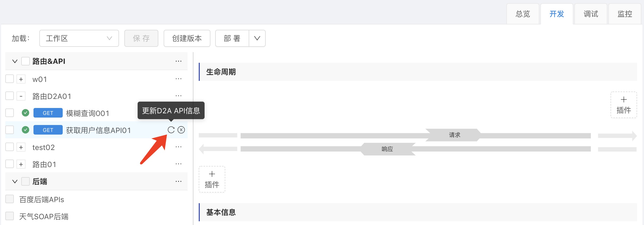Click remove icon on 获取用户信息API01 row
This screenshot has height=225, width=644.
coord(181,130)
